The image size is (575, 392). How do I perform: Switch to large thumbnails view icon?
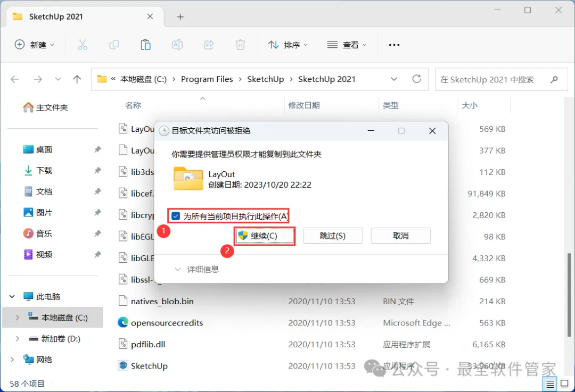(565, 384)
